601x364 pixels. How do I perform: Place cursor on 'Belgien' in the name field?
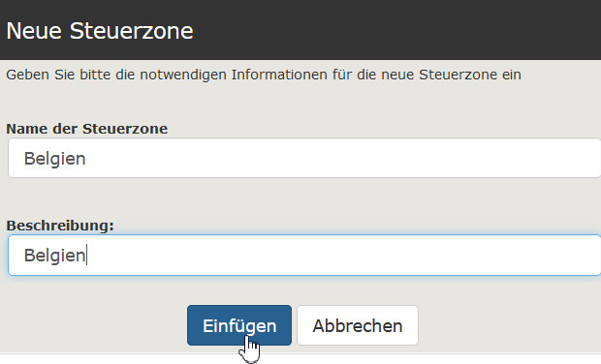coord(55,159)
